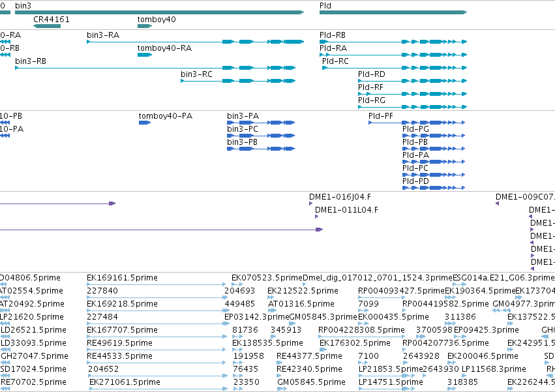555x392 pixels.
Task: Click the CR44161 gene label
Action: [x=52, y=20]
